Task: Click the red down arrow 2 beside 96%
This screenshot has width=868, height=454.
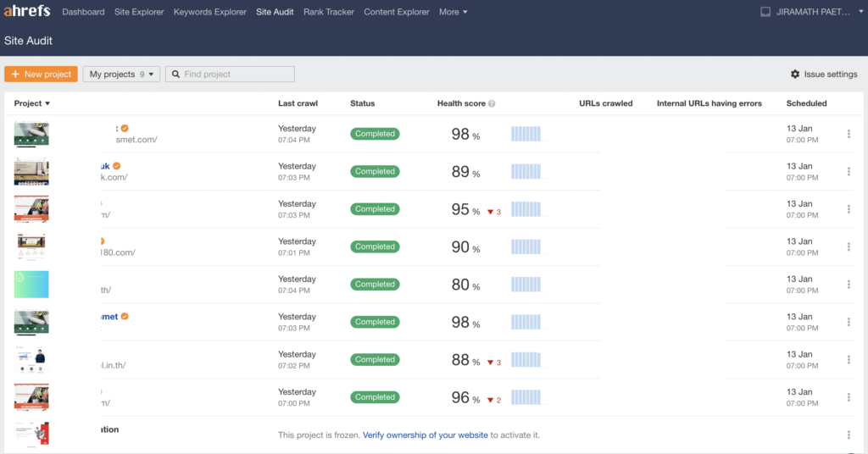Action: (x=494, y=400)
